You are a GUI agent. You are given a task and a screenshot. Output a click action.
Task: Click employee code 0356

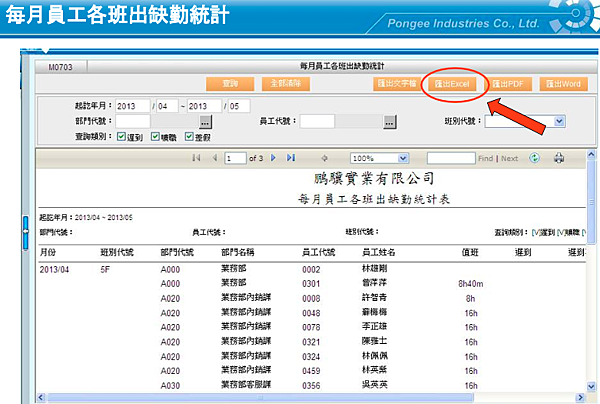311,386
